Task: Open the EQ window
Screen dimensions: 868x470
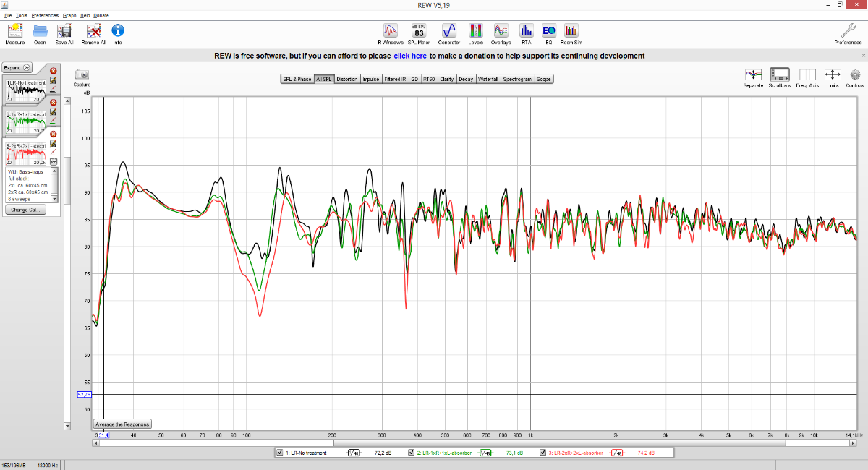Action: point(549,31)
